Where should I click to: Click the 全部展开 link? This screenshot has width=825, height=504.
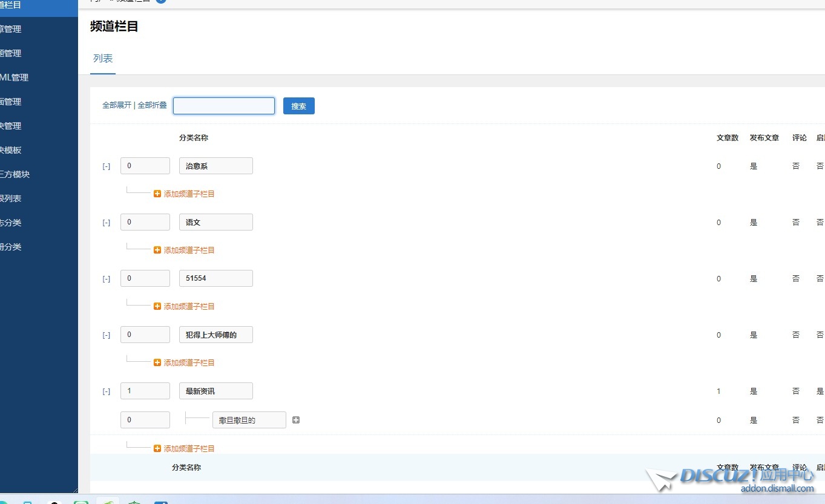point(116,105)
